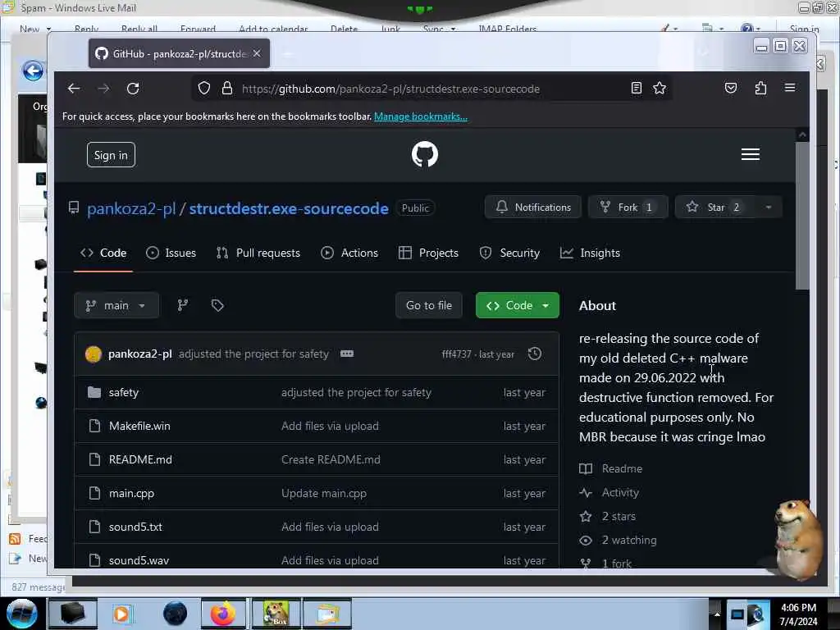This screenshot has width=840, height=630.
Task: Click Firefox icon in taskbar
Action: click(223, 614)
